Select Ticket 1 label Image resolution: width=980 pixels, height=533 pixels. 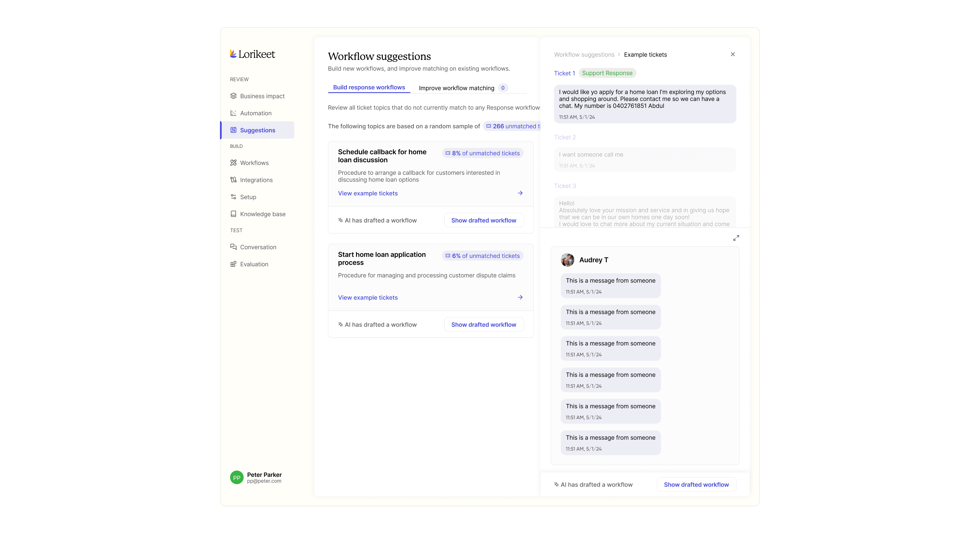click(564, 73)
